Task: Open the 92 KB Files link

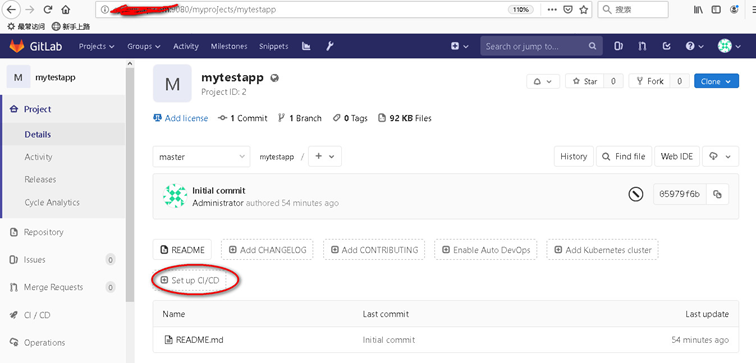Action: pyautogui.click(x=405, y=118)
